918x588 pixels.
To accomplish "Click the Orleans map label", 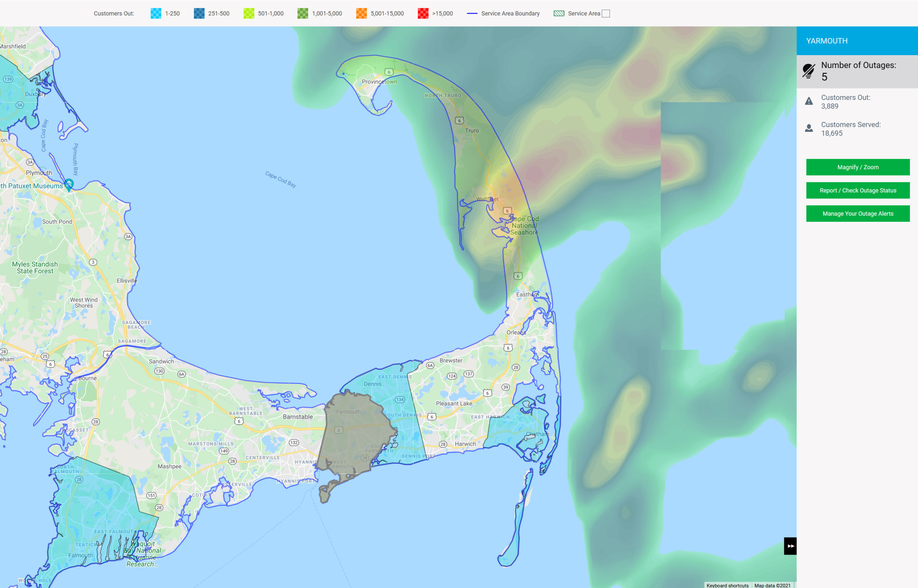I will coord(516,333).
